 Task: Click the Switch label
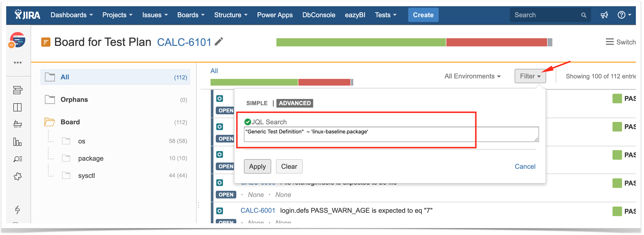click(626, 42)
